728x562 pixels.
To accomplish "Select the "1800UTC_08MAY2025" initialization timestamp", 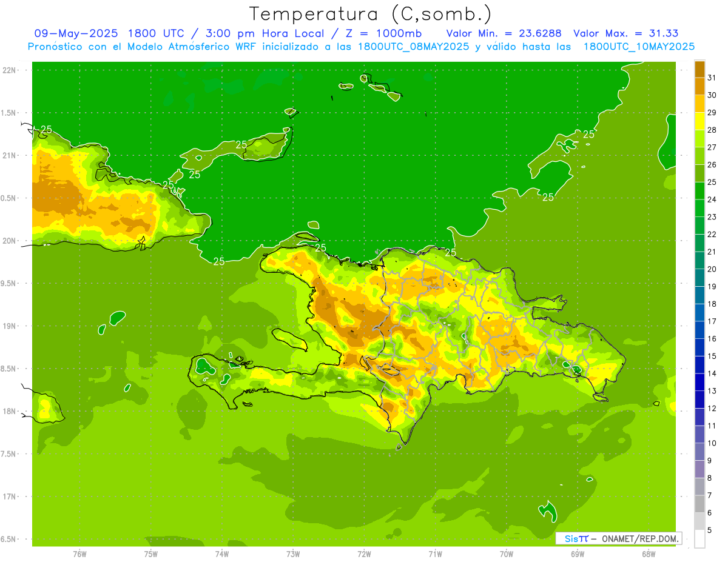I will (x=414, y=47).
